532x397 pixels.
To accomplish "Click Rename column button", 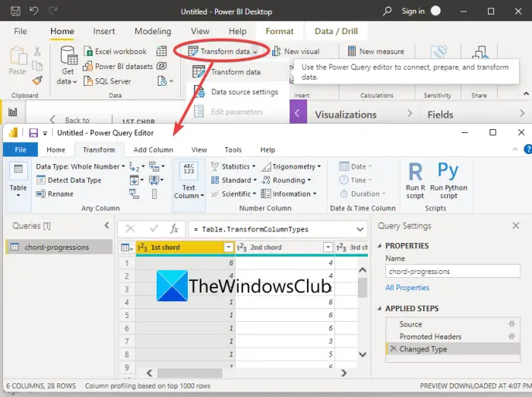I will pos(55,194).
